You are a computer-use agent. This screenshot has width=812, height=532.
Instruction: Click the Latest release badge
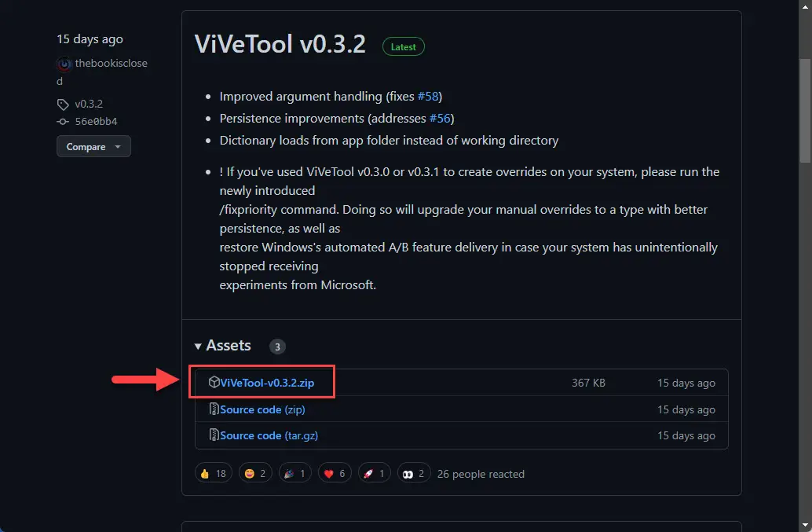pos(403,46)
